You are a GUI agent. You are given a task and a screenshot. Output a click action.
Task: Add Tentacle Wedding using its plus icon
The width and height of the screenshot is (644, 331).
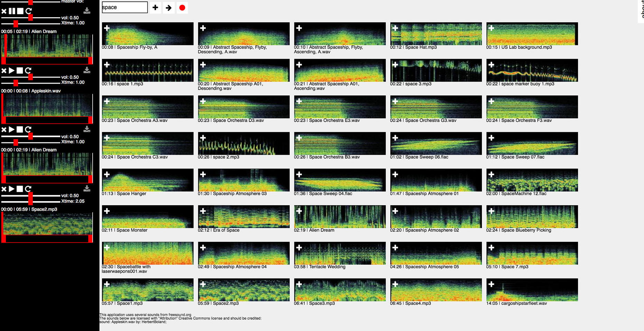(299, 248)
